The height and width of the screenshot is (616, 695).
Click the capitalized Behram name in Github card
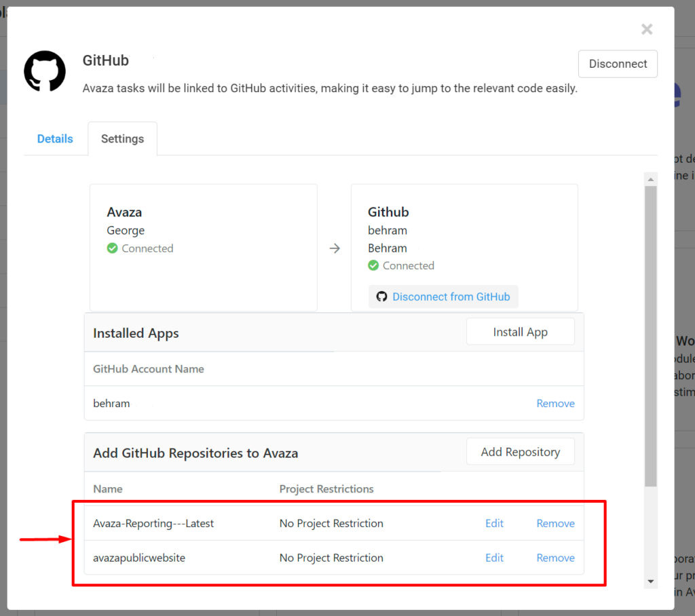point(388,248)
